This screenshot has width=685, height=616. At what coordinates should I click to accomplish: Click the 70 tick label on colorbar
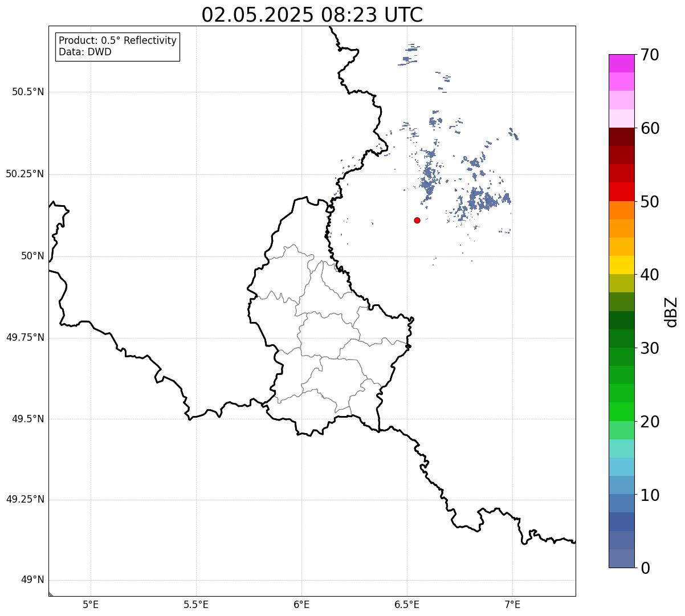[x=650, y=55]
